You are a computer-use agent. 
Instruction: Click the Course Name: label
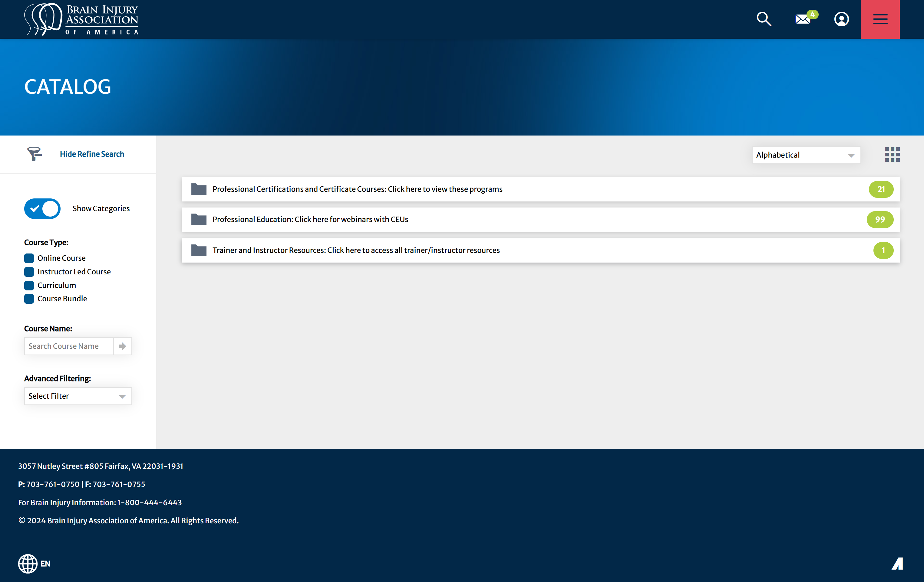[48, 329]
